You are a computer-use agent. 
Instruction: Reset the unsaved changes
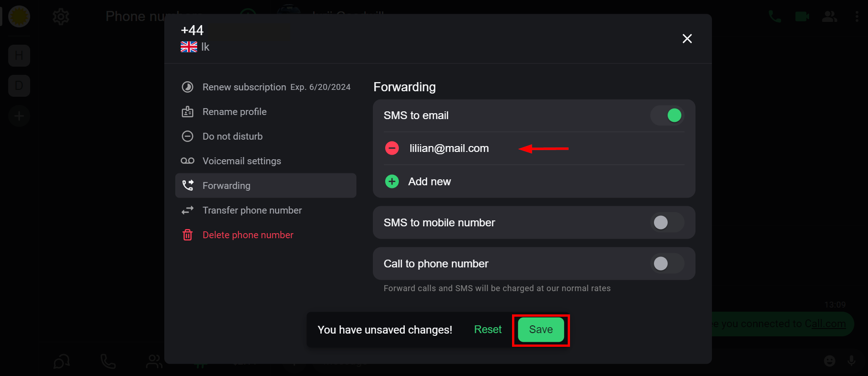click(x=487, y=329)
